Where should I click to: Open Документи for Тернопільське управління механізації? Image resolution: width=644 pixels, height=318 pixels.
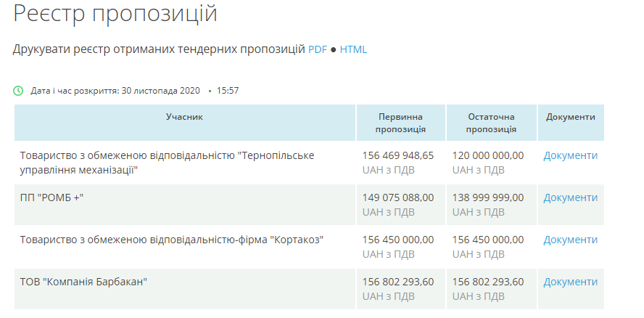[570, 155]
